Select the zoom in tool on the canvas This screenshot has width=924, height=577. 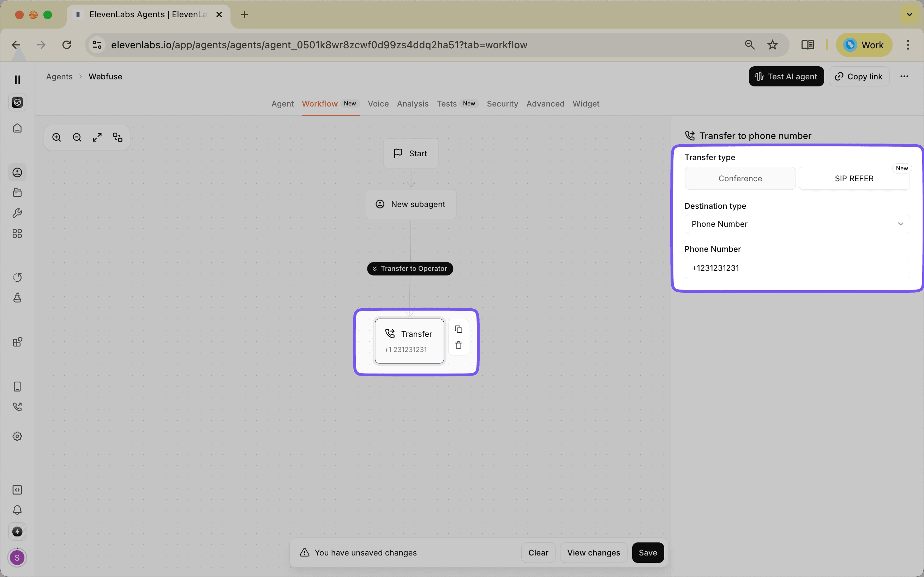coord(56,137)
